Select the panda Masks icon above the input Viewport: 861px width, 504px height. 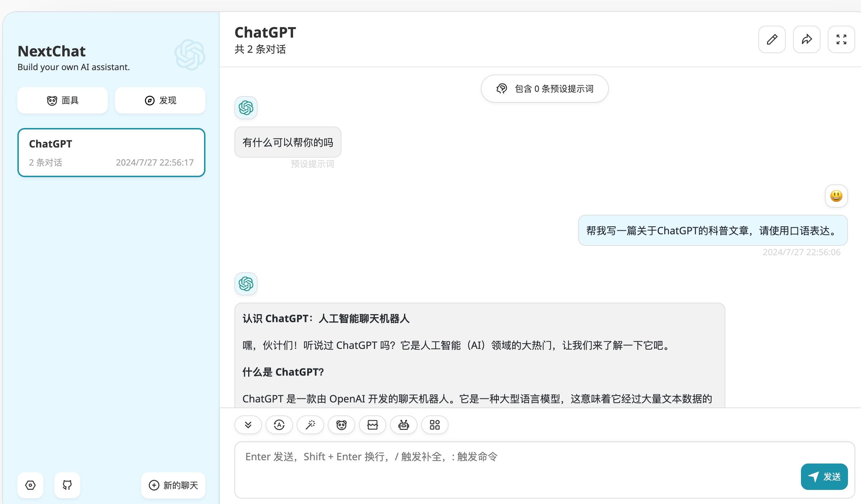(341, 425)
